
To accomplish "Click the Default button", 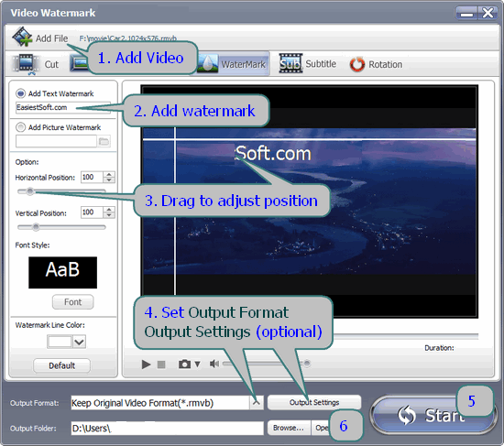I will 61,365.
